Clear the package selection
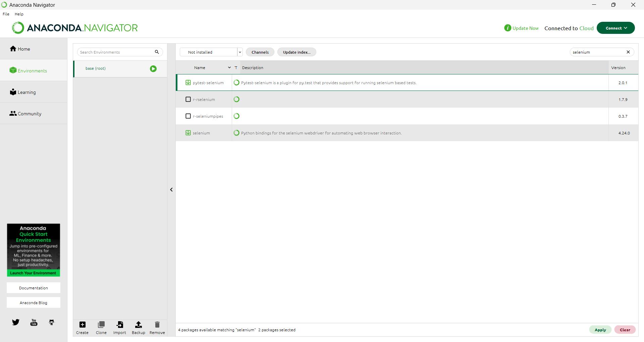The width and height of the screenshot is (644, 342). pyautogui.click(x=625, y=330)
